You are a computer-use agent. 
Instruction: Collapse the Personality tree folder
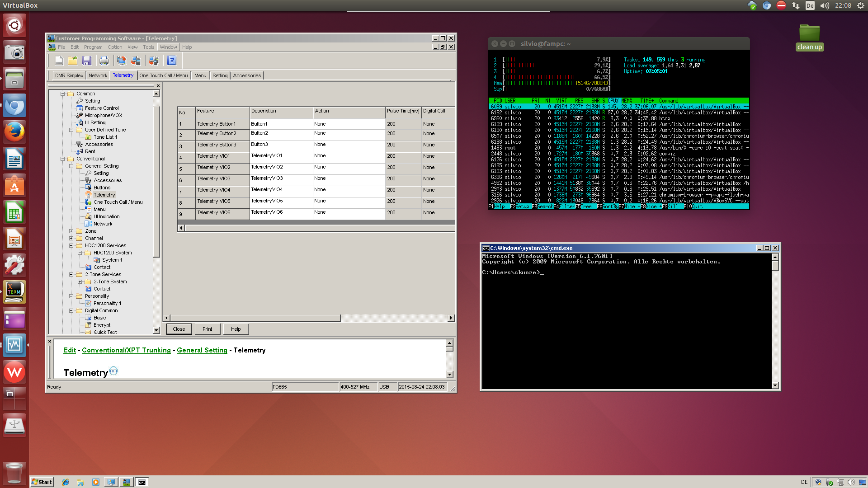click(x=71, y=296)
